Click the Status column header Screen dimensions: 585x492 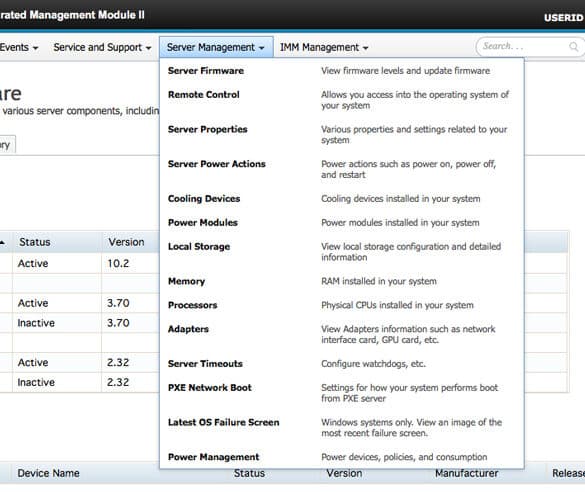[x=57, y=242]
